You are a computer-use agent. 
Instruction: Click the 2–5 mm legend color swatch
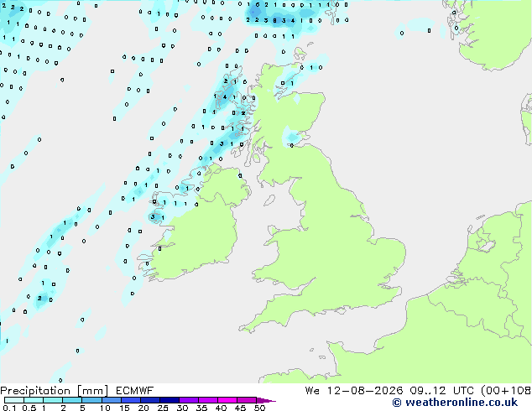coord(72,400)
